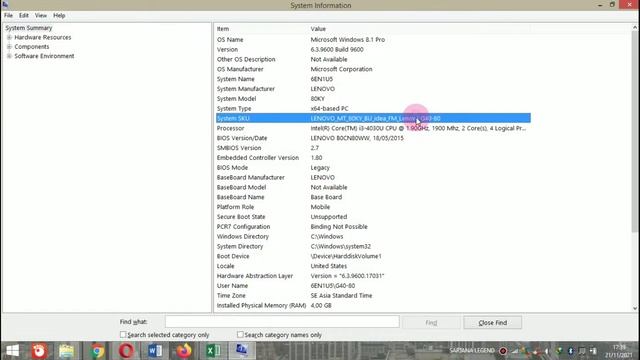This screenshot has height=360, width=640.
Task: Click scrollbar down arrow in details pane
Action: pos(635,309)
